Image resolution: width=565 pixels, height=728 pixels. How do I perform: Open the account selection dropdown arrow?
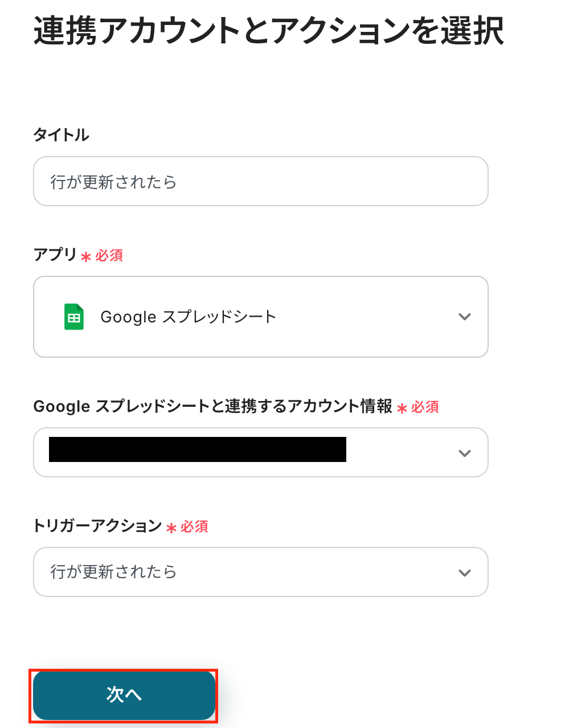pyautogui.click(x=465, y=453)
